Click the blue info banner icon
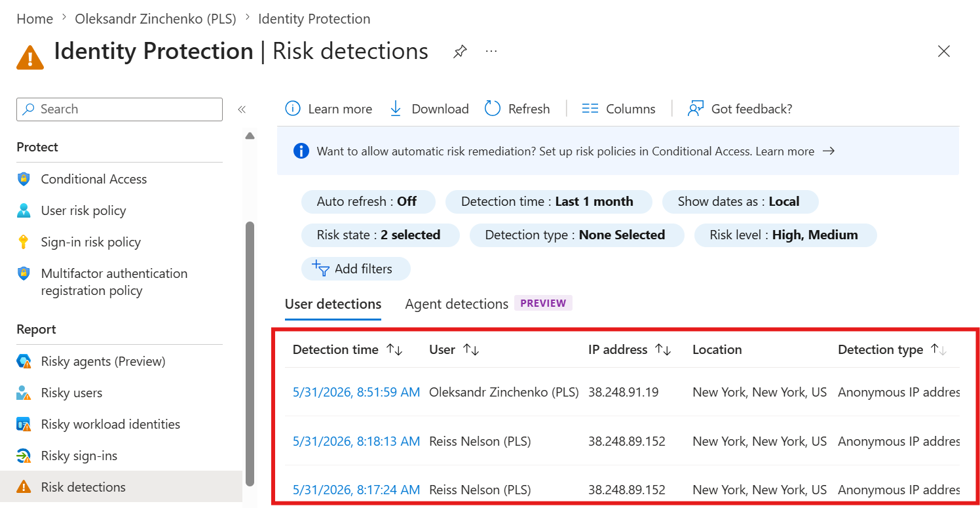Screen dimensions: 980x508 click(301, 151)
